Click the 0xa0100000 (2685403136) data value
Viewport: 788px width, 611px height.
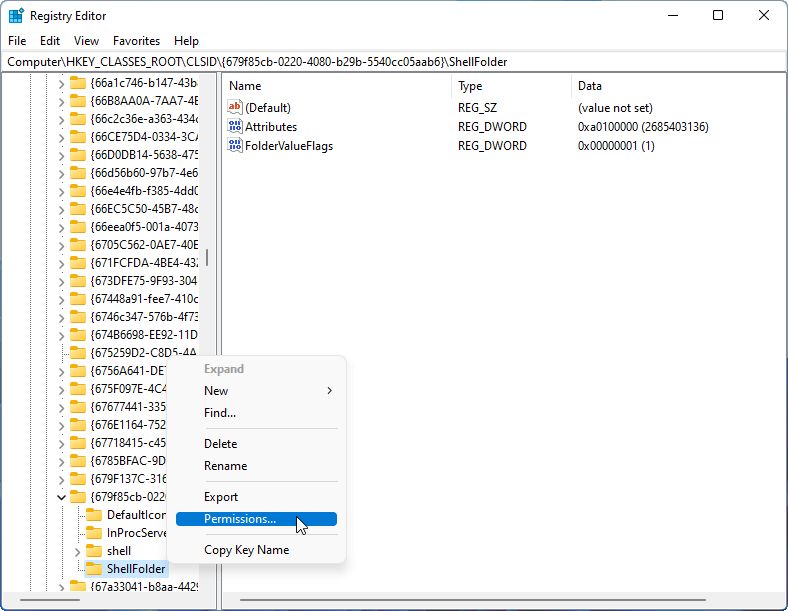(x=643, y=127)
